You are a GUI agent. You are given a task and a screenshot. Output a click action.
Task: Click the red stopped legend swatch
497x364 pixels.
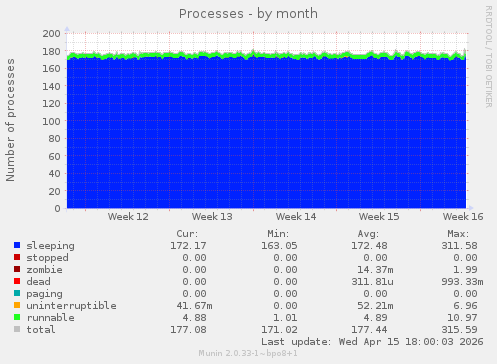tap(17, 257)
